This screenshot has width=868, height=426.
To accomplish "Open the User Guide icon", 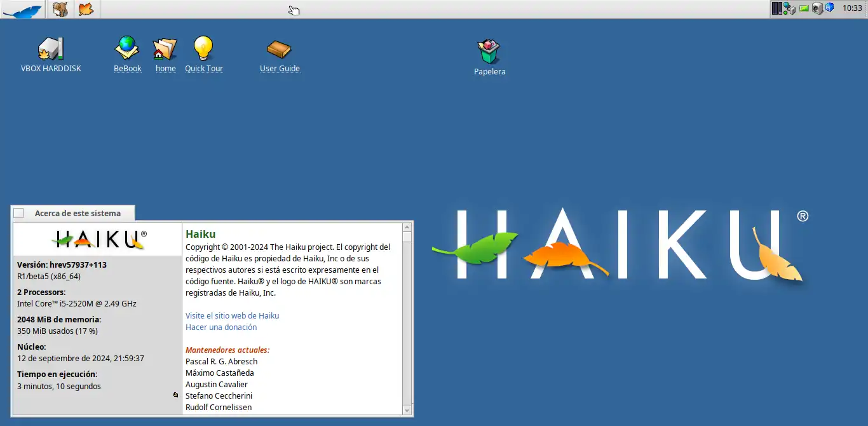I will click(x=280, y=48).
